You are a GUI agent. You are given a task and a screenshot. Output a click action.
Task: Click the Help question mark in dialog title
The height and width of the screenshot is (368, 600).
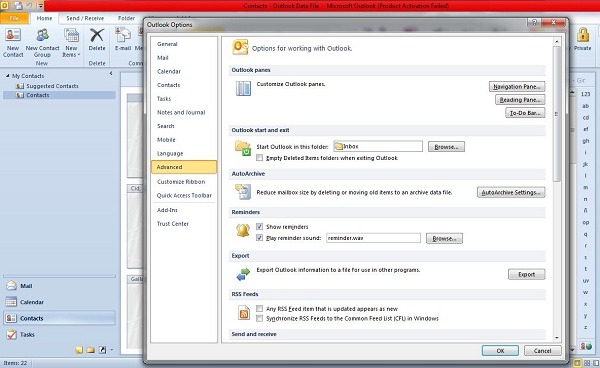[x=534, y=23]
